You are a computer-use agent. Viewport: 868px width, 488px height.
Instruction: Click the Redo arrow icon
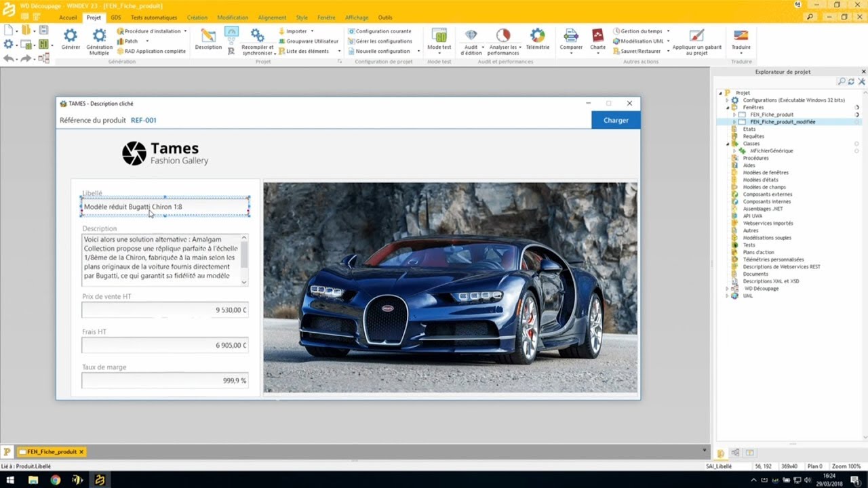coord(26,59)
